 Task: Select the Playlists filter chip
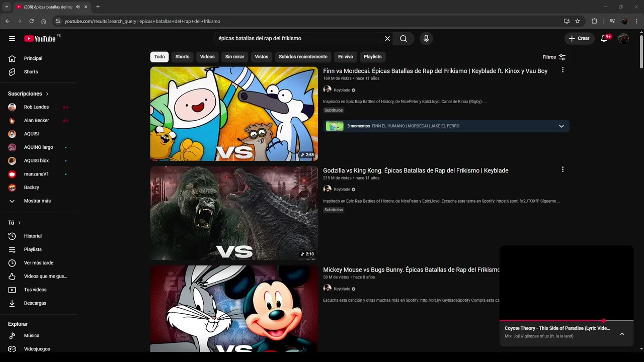pyautogui.click(x=373, y=57)
